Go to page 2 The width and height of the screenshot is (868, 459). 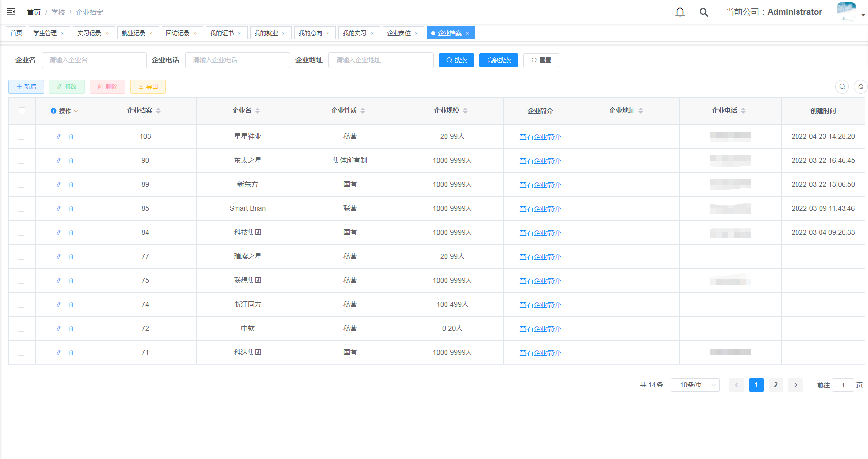point(776,385)
